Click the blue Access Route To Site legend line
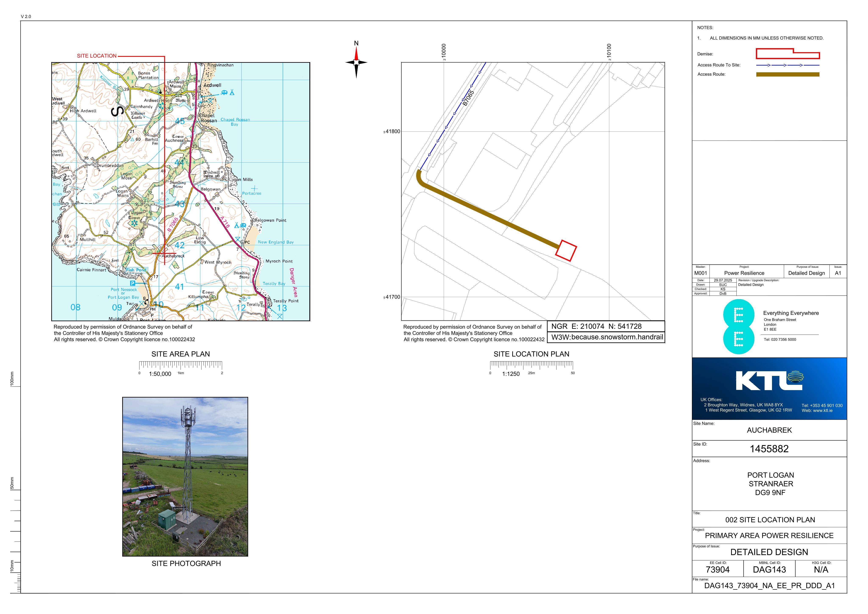This screenshot has width=868, height=614. 788,65
